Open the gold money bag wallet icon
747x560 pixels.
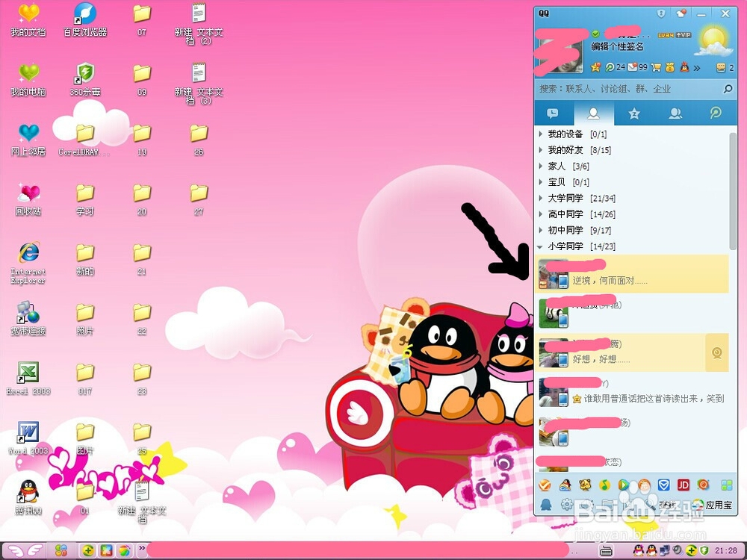(670, 68)
